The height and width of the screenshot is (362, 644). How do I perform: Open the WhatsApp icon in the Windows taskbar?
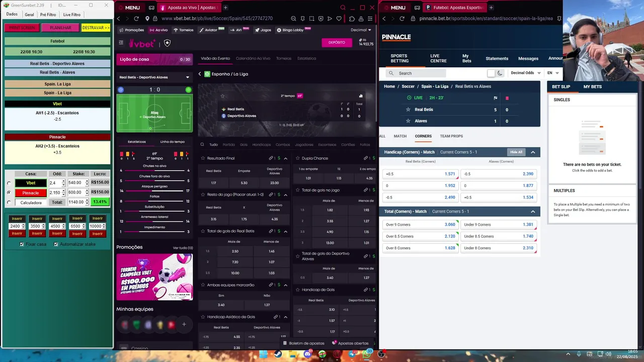(367, 354)
